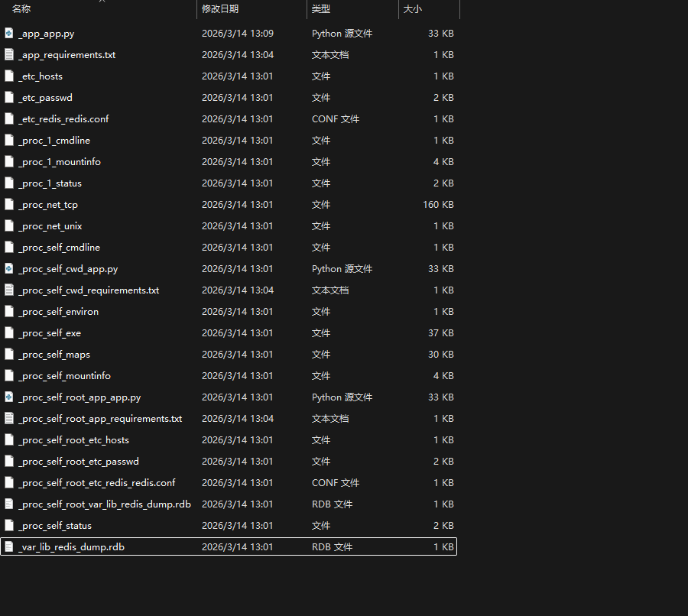Viewport: 688px width, 616px height.
Task: Click the file icon beside _etc_hosts
Action: click(x=9, y=76)
